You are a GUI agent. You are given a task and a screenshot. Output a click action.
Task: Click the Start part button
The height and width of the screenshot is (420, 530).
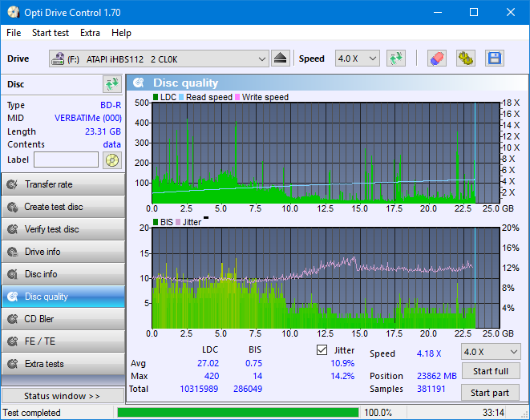[491, 393]
